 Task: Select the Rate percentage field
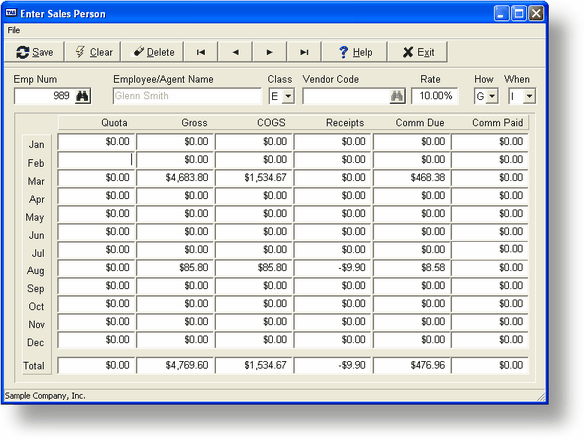click(x=435, y=96)
